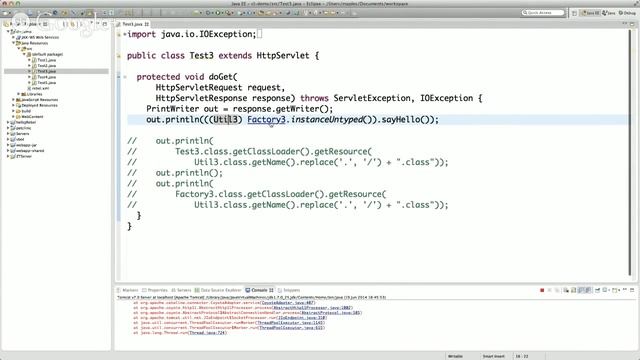Click the 'Smart Insert' status bar entry
The width and height of the screenshot is (640, 360).
point(493,356)
